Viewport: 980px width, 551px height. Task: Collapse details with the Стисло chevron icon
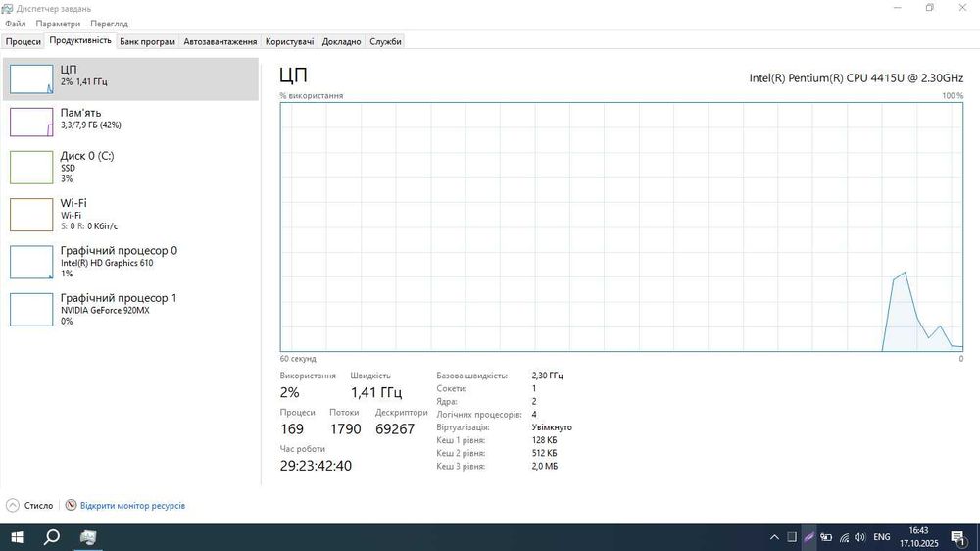click(x=13, y=505)
